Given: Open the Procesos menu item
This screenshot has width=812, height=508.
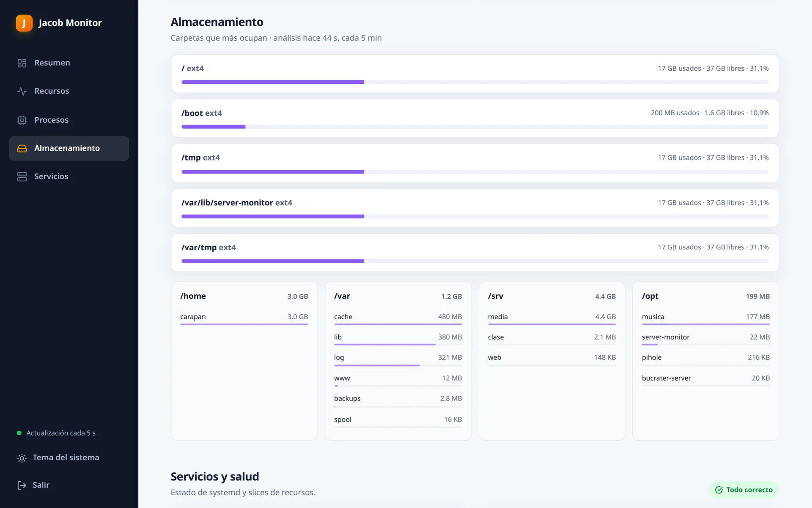Looking at the screenshot, I should coord(69,120).
